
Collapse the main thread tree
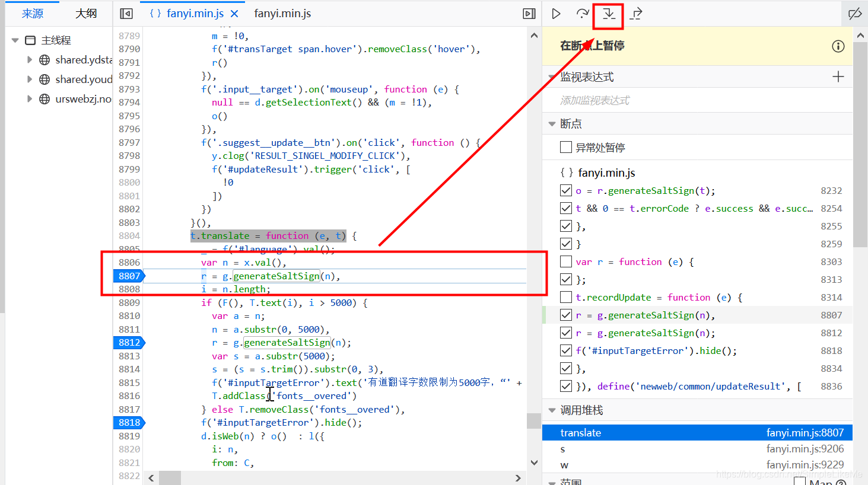(x=15, y=40)
